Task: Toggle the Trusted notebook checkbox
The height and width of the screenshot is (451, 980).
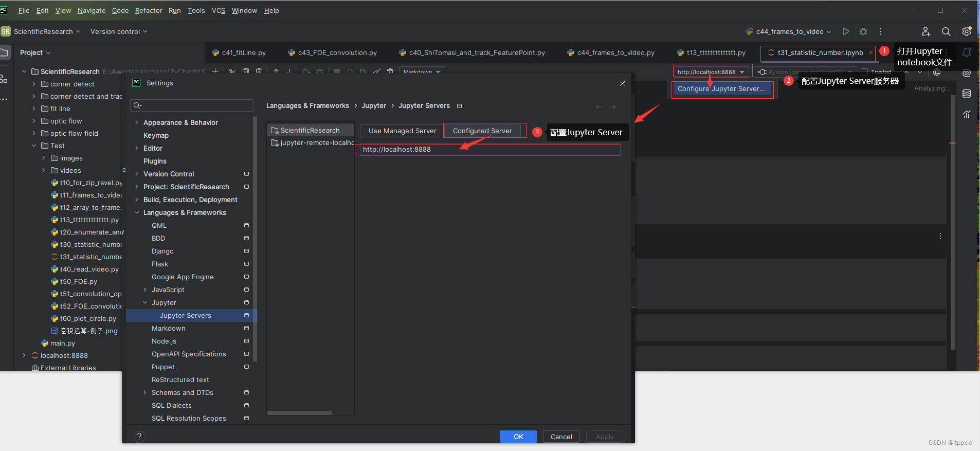Action: tap(864, 72)
